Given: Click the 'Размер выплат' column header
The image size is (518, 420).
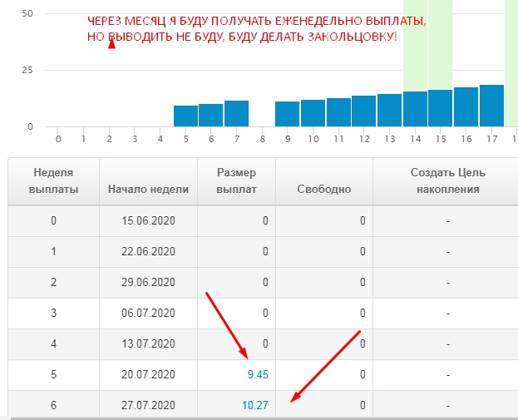Looking at the screenshot, I should [x=236, y=181].
